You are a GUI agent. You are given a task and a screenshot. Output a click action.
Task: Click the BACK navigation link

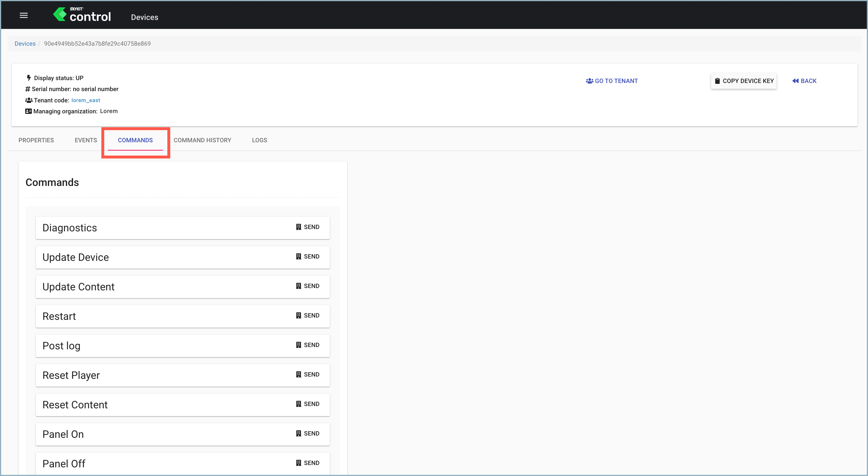click(804, 81)
